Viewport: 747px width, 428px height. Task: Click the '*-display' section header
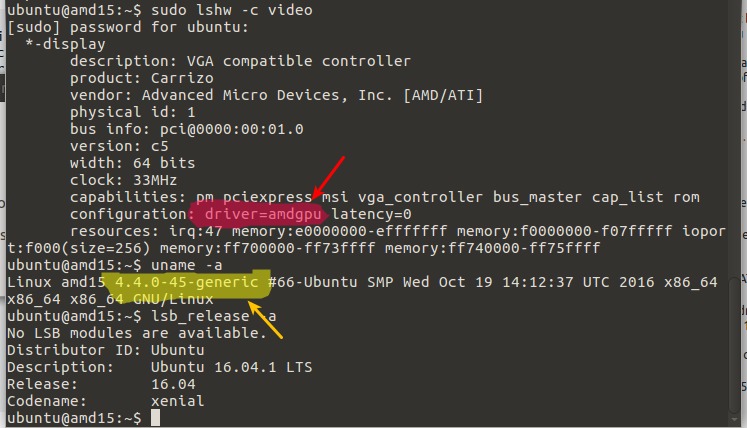point(65,44)
